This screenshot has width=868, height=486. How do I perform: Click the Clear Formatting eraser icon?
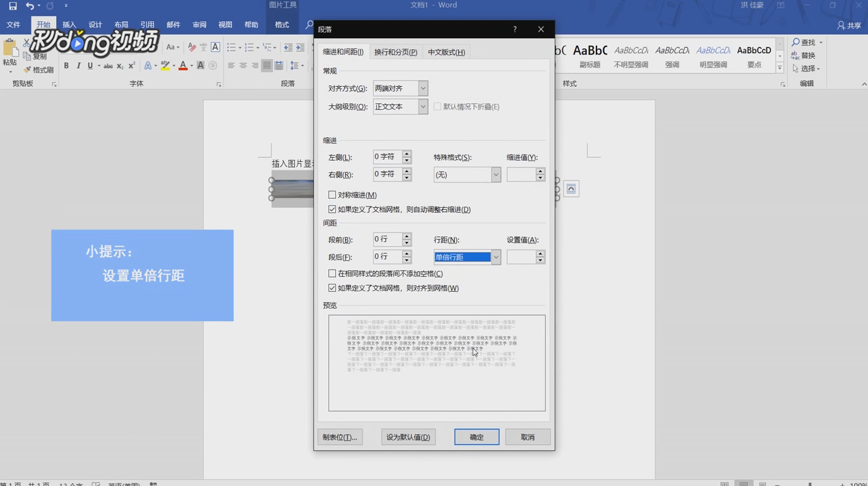(x=192, y=47)
